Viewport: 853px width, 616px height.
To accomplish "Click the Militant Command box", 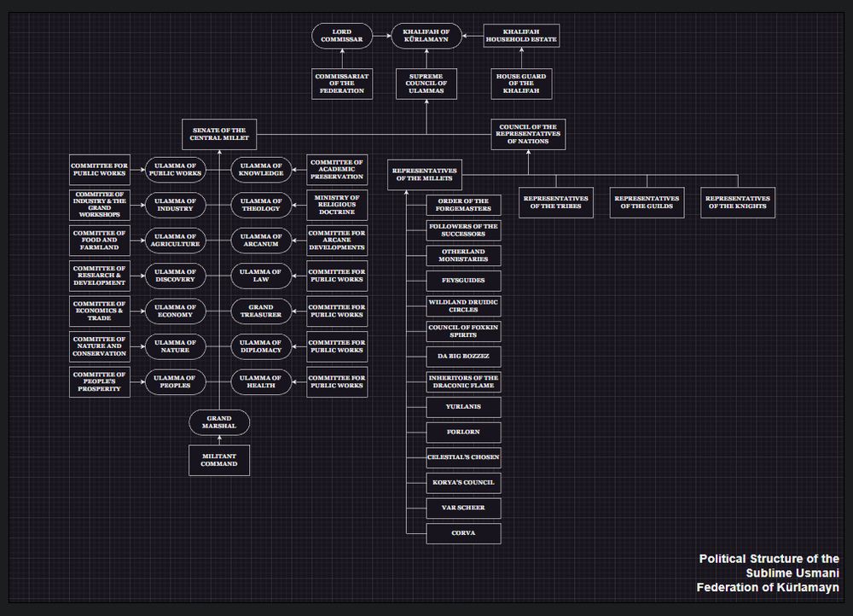I will coord(219,461).
